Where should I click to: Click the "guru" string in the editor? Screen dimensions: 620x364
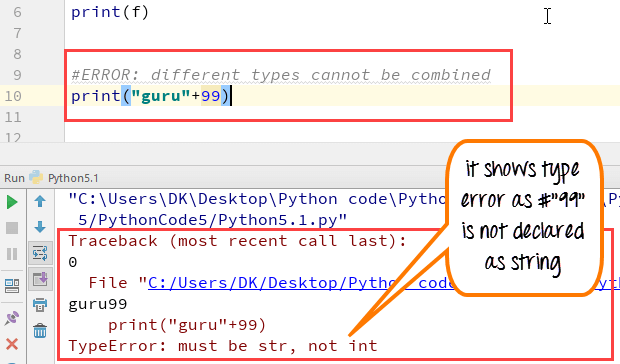161,96
